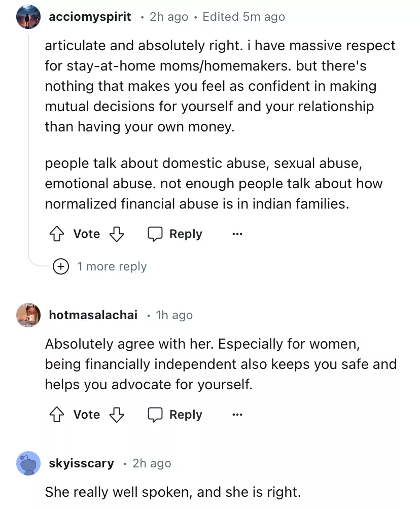Visit the acciomyspirit username link
420x509 pixels.
click(x=90, y=17)
